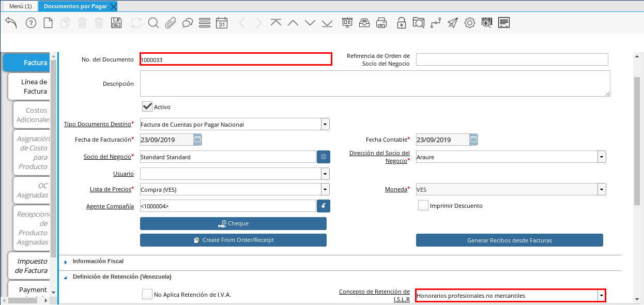Open Recepciones de Producto Asignadas tab
This screenshot has height=305, width=644.
pyautogui.click(x=32, y=228)
